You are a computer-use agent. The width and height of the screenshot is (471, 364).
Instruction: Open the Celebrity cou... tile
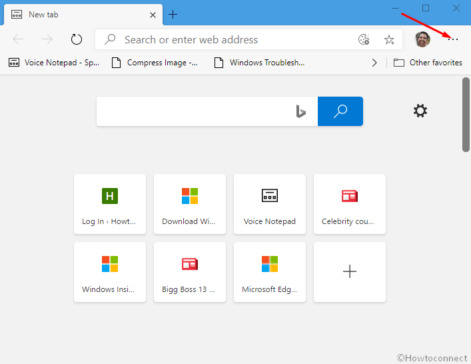(x=350, y=204)
